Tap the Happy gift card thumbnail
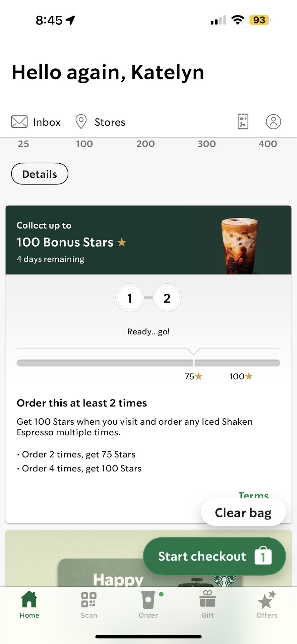 [101, 574]
